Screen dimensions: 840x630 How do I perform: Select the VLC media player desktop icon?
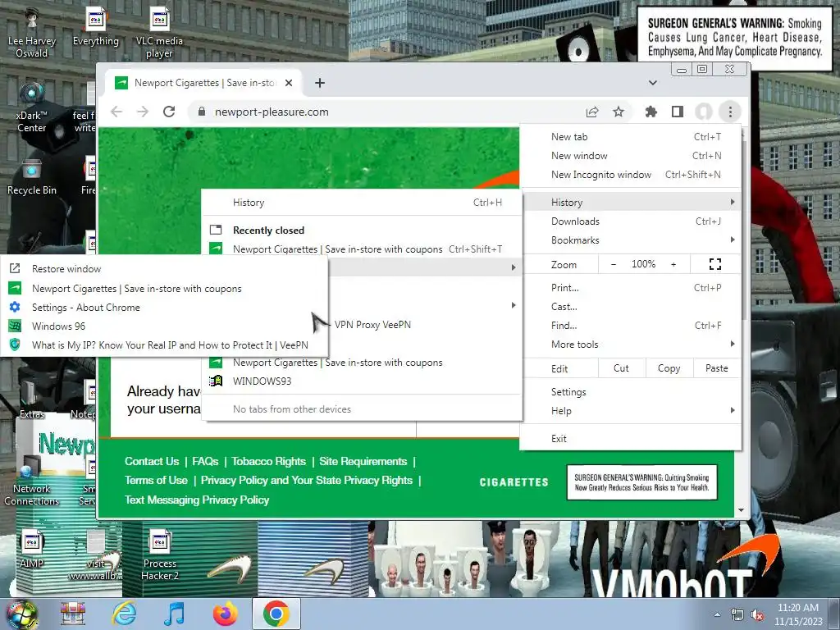[159, 33]
